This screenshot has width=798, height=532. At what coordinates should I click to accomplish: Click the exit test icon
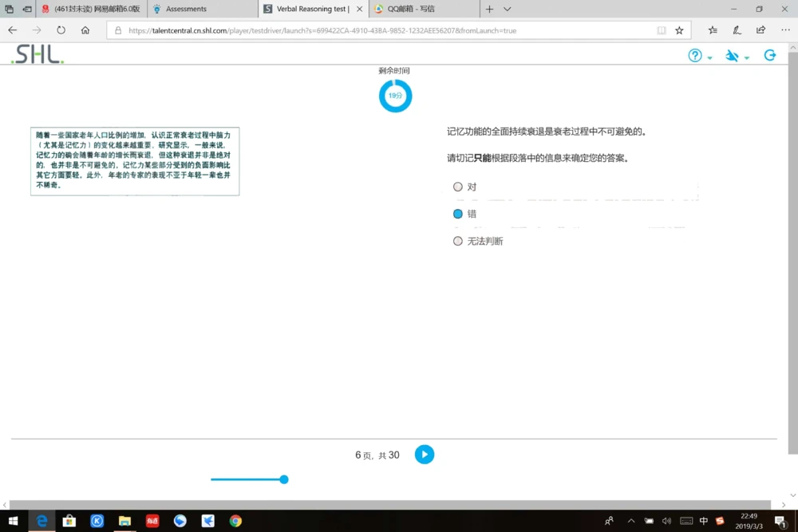[769, 56]
